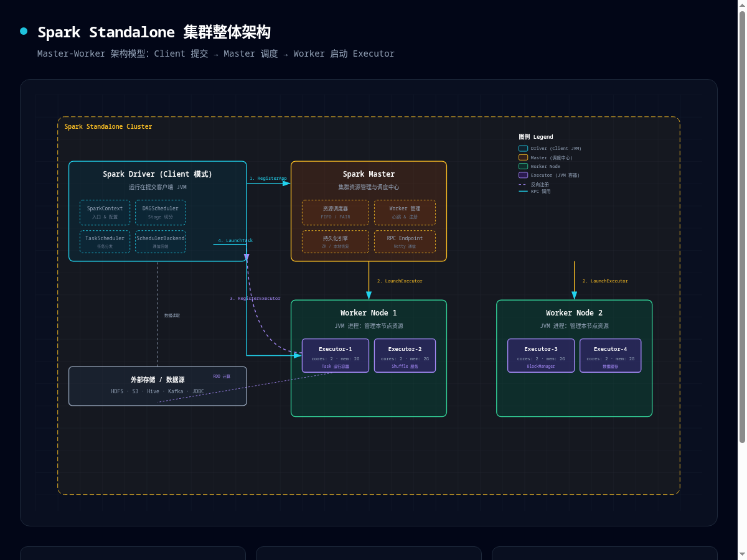Click the Driver (Client JVM) legend swatch

[x=523, y=148]
